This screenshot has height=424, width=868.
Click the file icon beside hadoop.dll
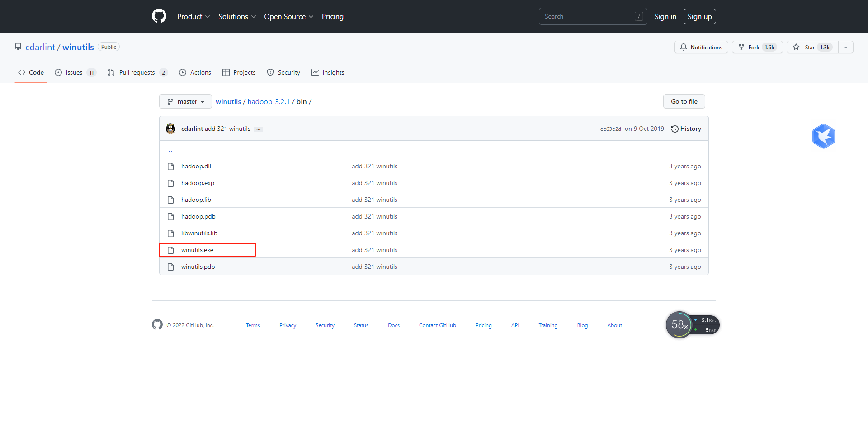coord(170,167)
